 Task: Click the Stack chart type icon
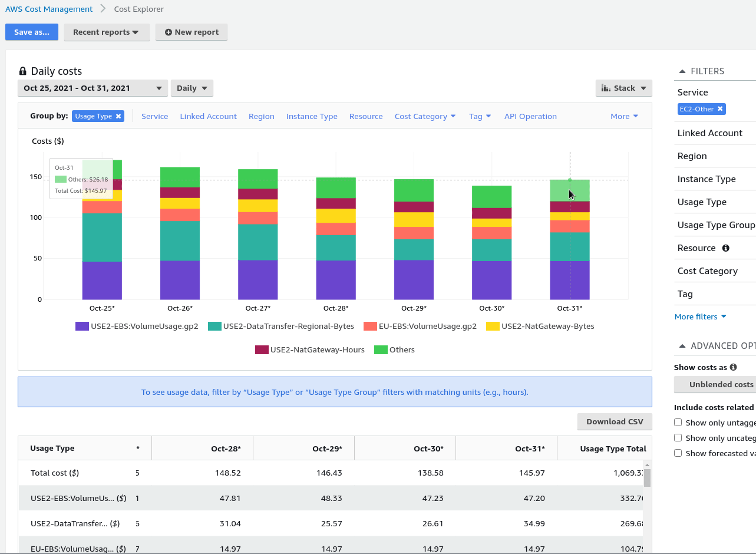pos(606,87)
